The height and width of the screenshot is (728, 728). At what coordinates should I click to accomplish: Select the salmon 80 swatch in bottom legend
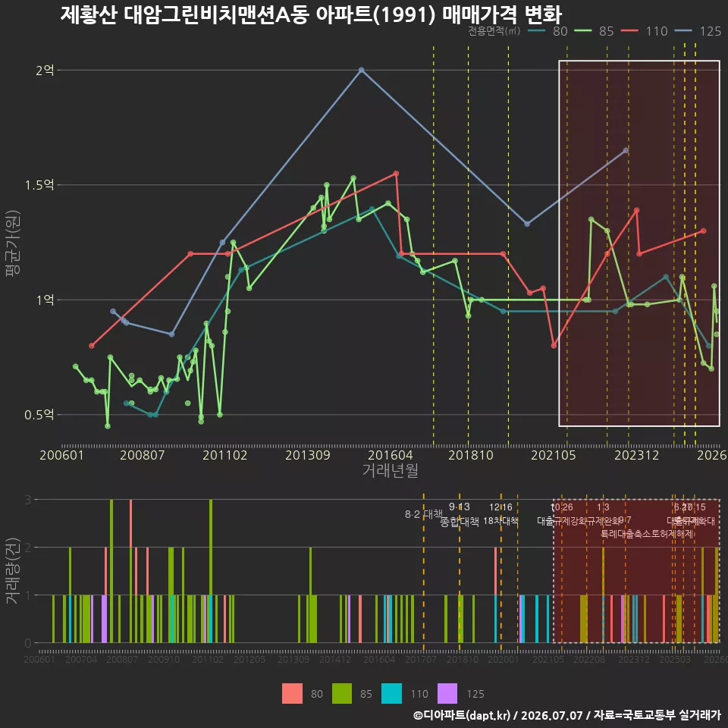click(x=292, y=694)
